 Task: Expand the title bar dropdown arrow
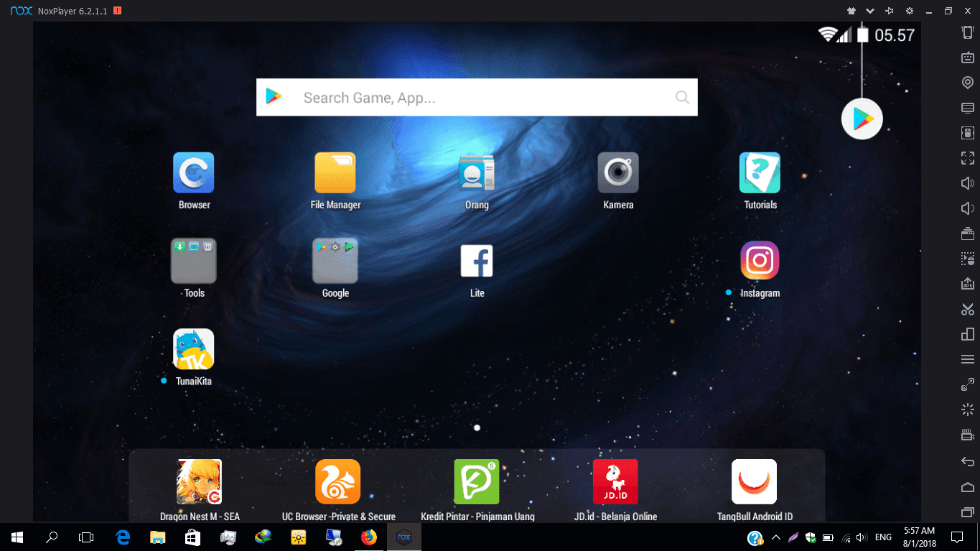[x=870, y=11]
